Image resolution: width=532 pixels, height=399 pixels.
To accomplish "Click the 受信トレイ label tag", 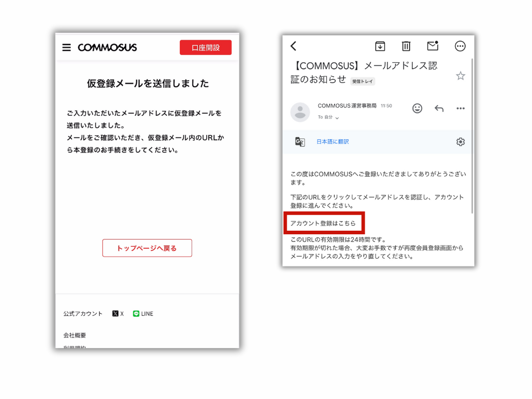I will click(362, 82).
